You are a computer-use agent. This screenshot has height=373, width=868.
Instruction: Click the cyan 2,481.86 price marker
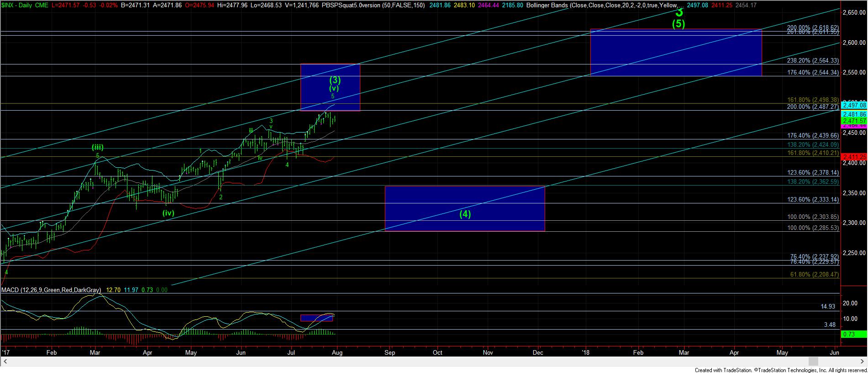point(853,114)
